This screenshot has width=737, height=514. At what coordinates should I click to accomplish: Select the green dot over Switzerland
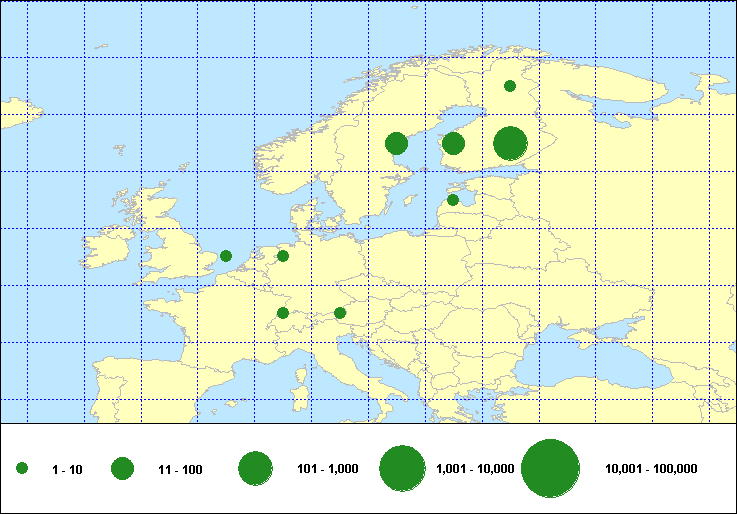click(x=283, y=313)
